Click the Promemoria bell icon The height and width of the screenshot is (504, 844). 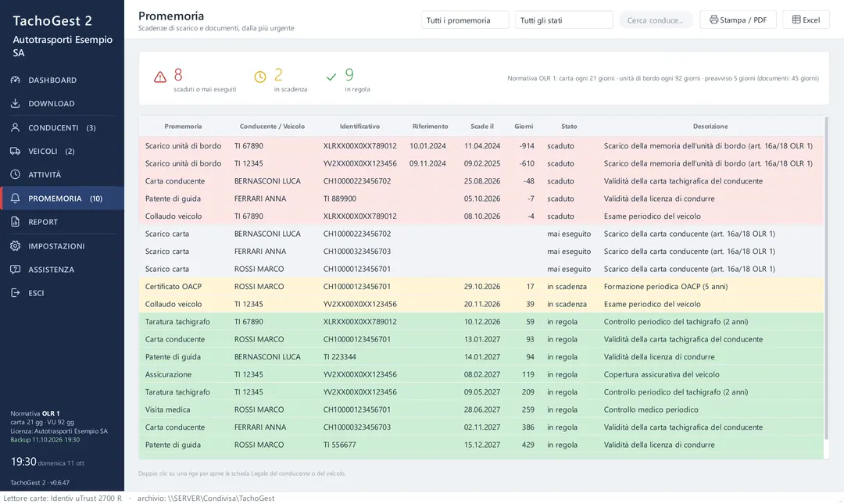(15, 198)
